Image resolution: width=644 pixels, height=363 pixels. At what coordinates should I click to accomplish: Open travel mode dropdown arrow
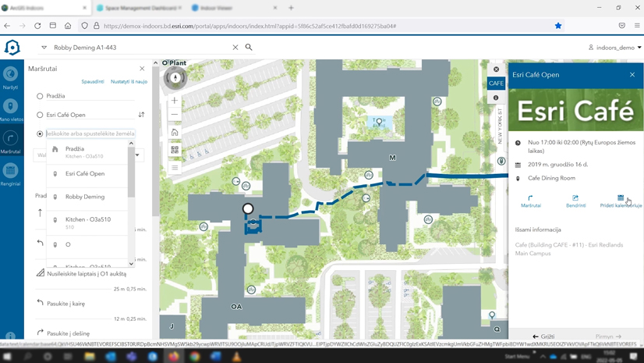[x=137, y=155]
